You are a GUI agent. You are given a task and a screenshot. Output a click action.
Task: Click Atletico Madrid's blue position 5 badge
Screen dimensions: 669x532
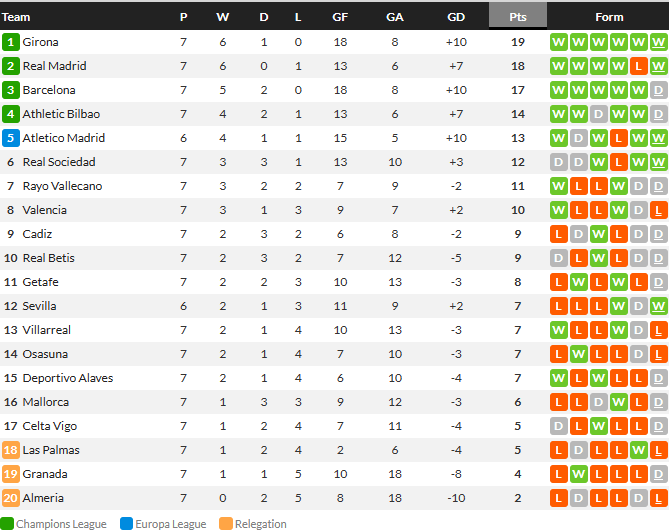point(11,138)
